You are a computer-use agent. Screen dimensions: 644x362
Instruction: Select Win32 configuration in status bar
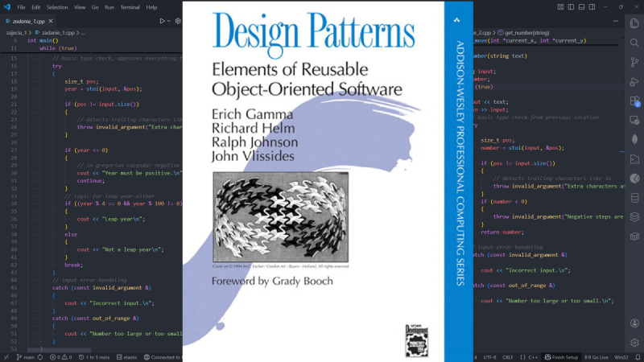point(621,357)
